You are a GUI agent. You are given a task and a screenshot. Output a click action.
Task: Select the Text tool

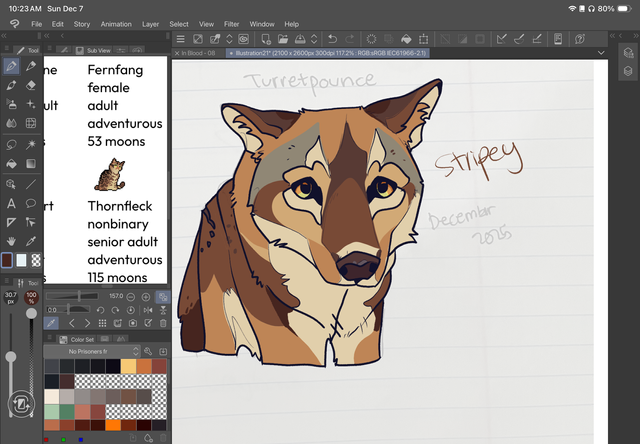click(x=11, y=203)
